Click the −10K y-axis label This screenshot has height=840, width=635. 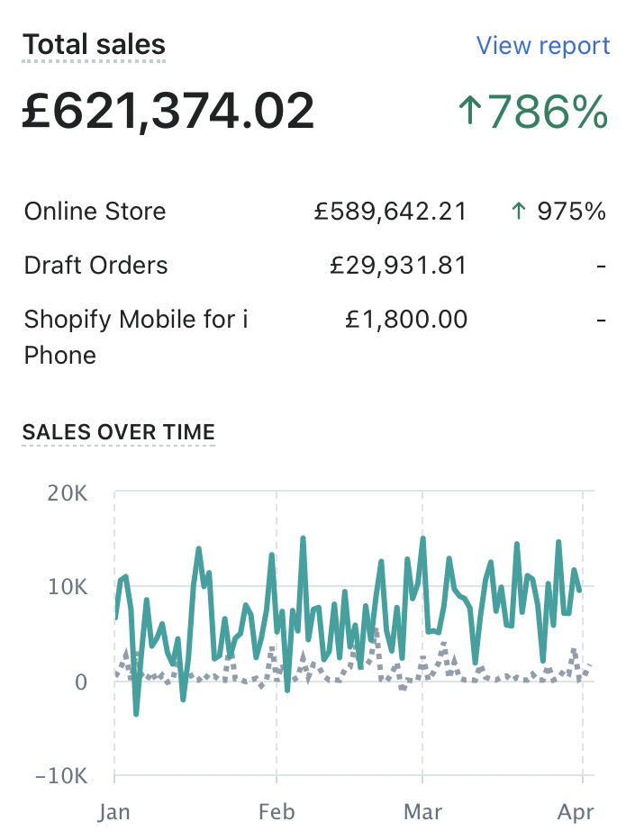(x=59, y=776)
